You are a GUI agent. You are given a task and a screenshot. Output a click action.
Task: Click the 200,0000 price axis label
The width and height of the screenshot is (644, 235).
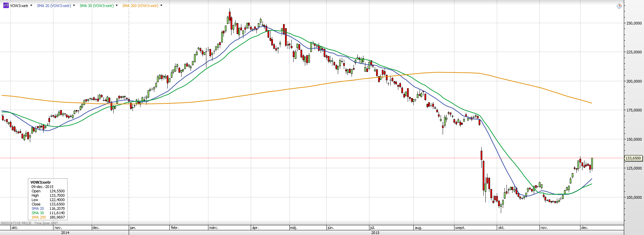[x=634, y=81]
